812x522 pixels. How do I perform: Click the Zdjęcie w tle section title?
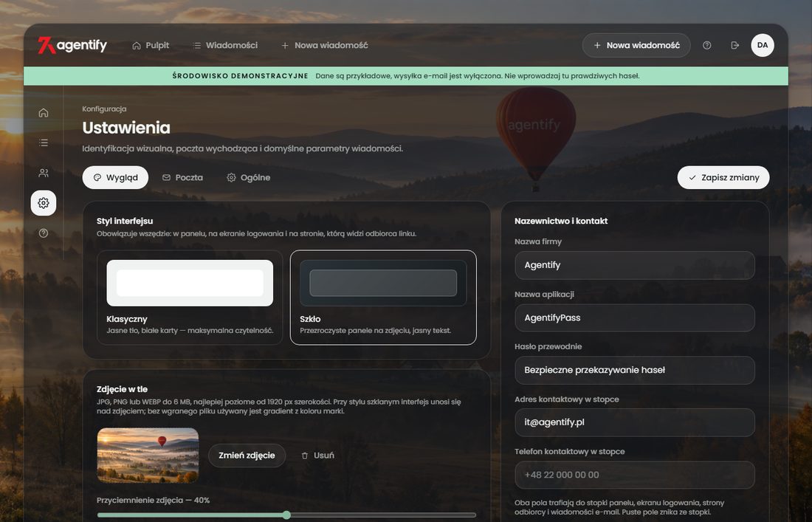click(x=123, y=389)
